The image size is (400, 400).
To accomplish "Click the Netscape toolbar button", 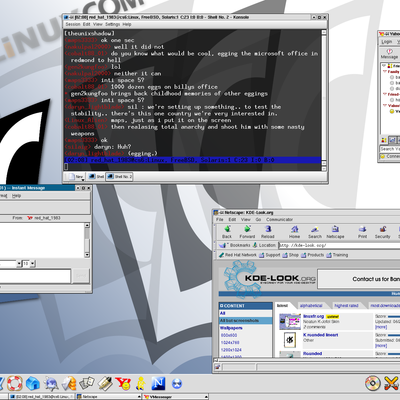I will point(335,232).
